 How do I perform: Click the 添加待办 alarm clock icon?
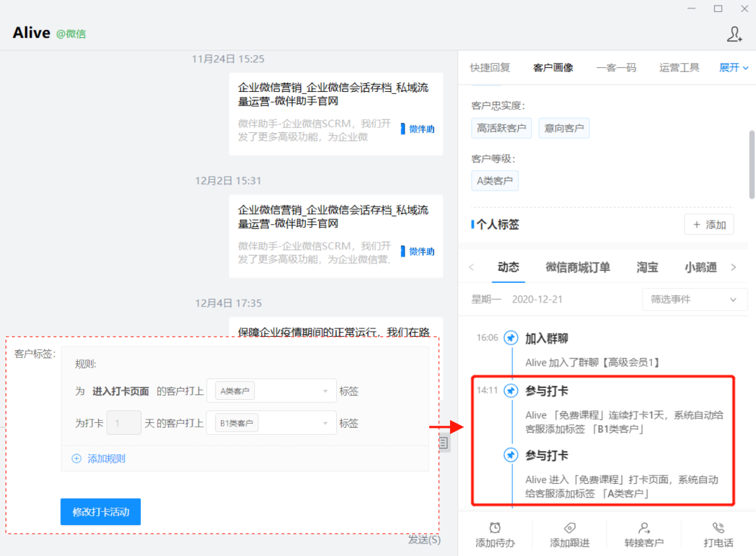[495, 530]
